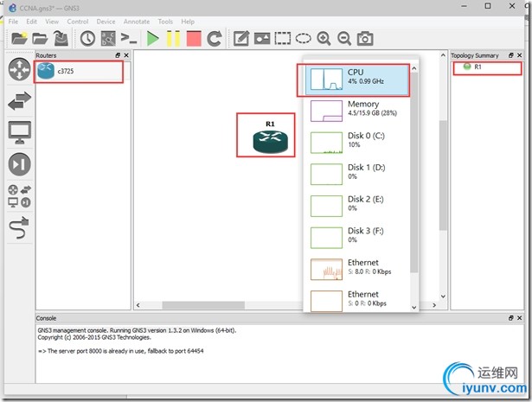
Task: Select R1 in the Topology Summary
Action: [x=478, y=67]
